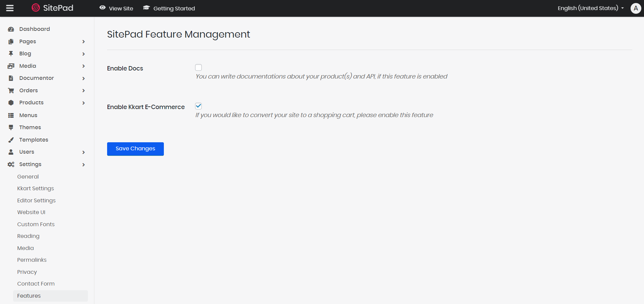Open Website UI settings
The width and height of the screenshot is (644, 304).
click(31, 212)
